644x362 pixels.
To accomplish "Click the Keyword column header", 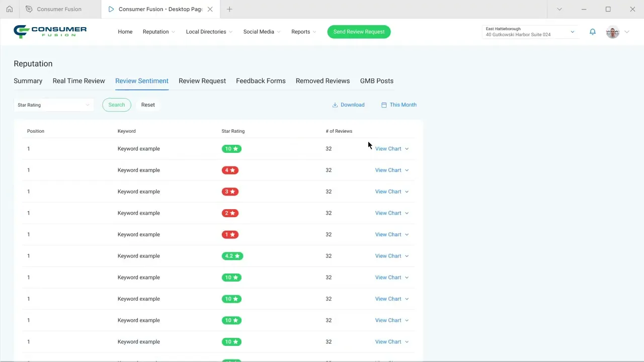I will (127, 131).
